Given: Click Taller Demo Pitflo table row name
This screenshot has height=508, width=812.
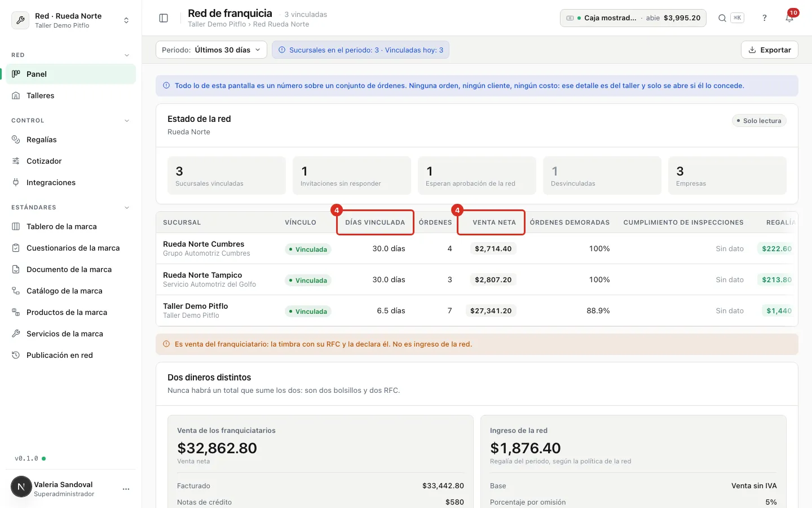Looking at the screenshot, I should [x=196, y=306].
